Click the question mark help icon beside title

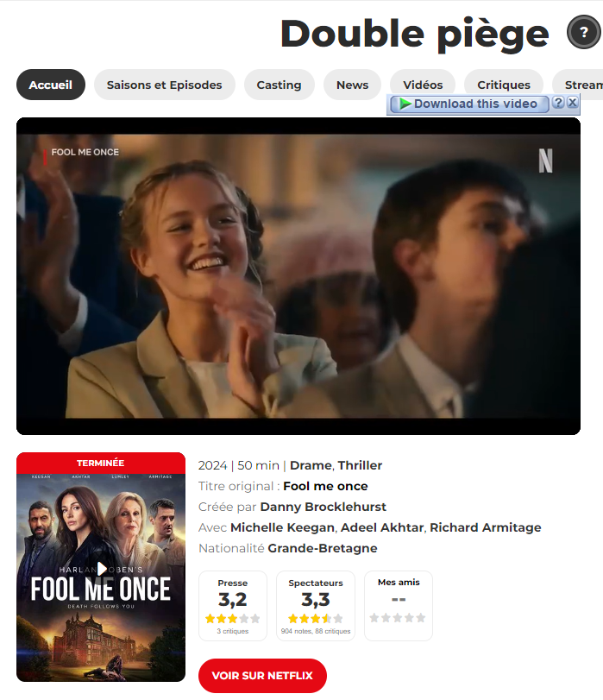tap(584, 32)
